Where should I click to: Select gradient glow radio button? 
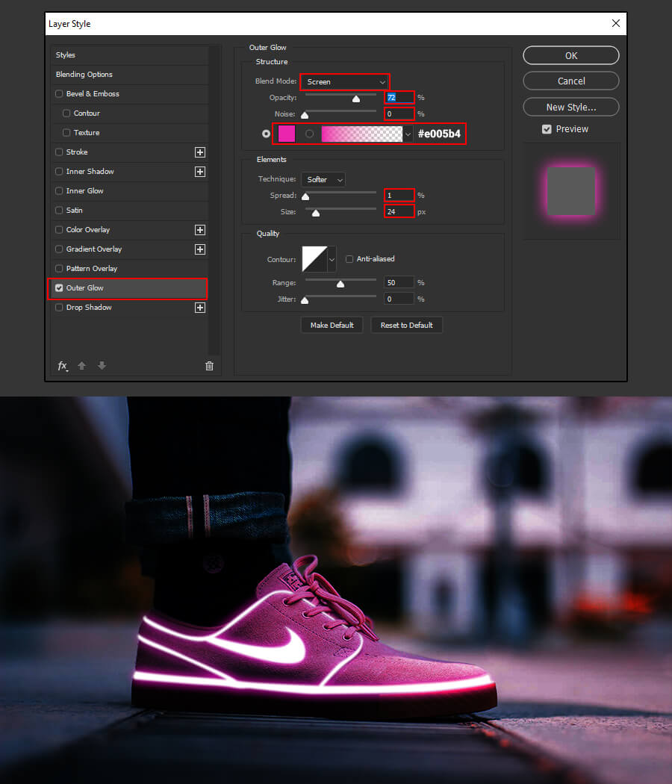pos(310,134)
